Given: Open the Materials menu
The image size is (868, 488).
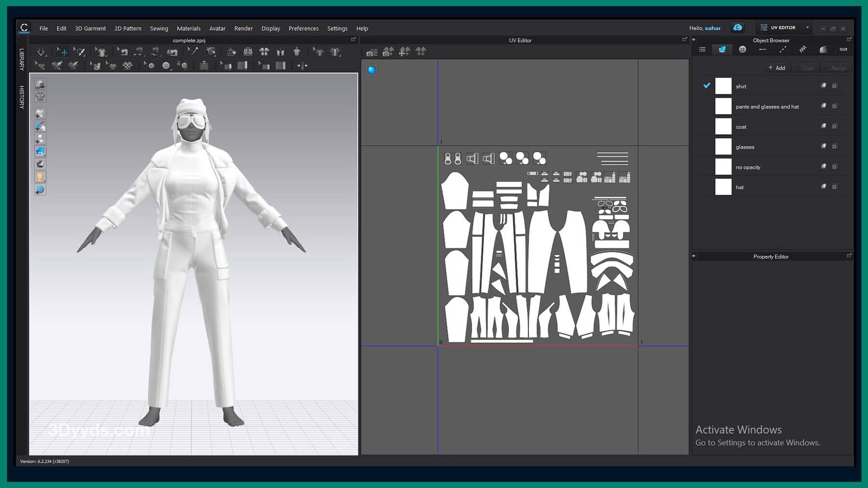Looking at the screenshot, I should click(x=188, y=28).
